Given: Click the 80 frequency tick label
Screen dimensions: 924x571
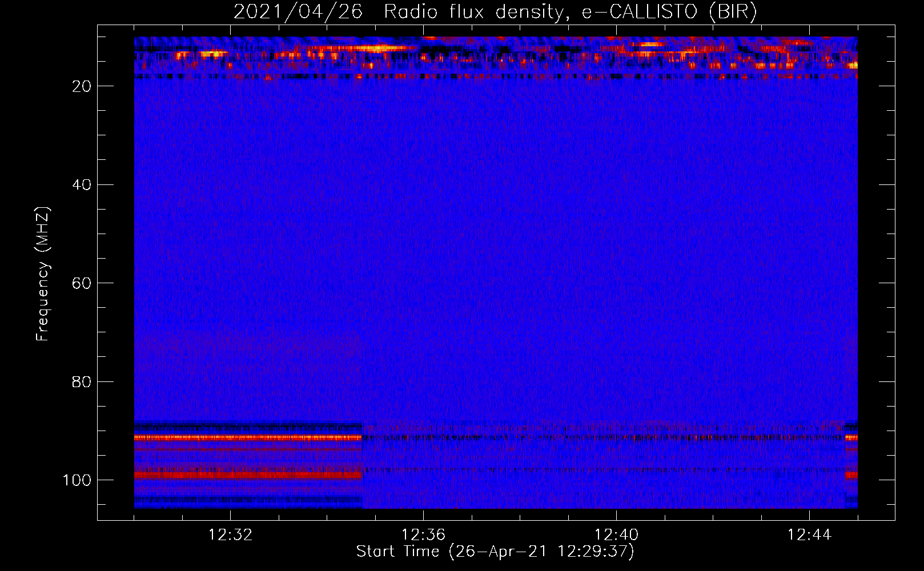Looking at the screenshot, I should 82,381.
